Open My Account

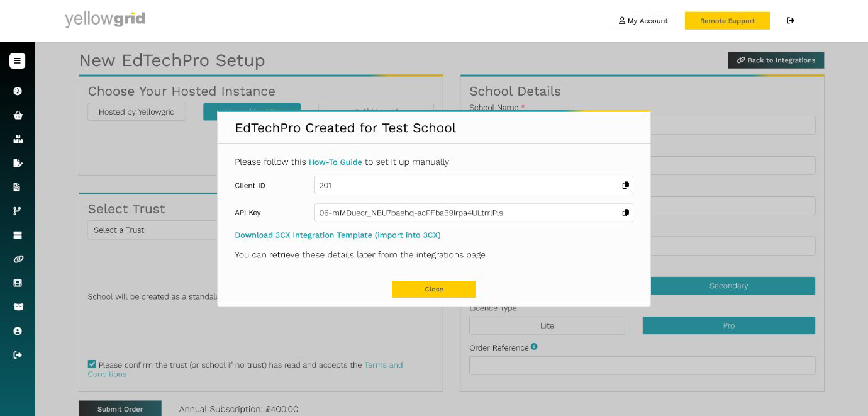(x=643, y=21)
